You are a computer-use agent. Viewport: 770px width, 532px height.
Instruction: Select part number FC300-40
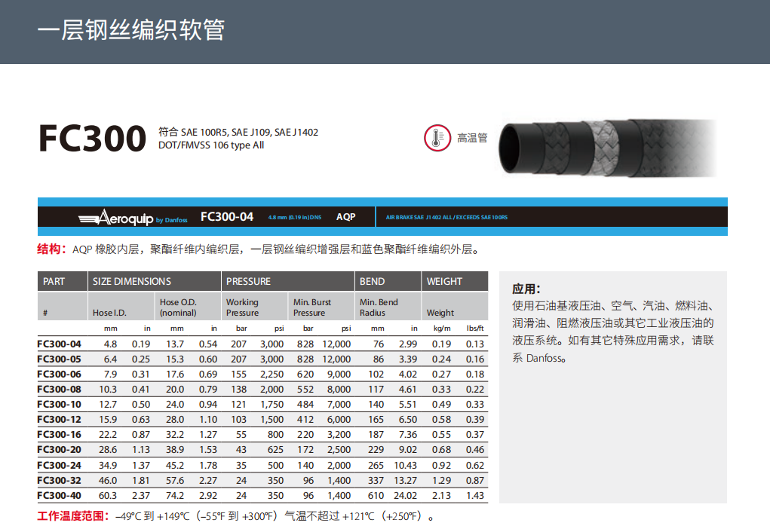[x=59, y=496]
